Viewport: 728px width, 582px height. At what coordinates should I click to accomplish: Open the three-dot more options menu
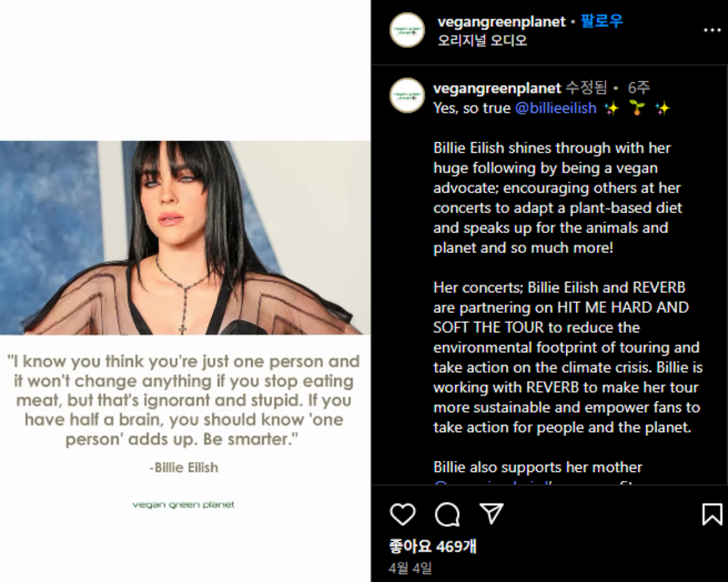(713, 30)
